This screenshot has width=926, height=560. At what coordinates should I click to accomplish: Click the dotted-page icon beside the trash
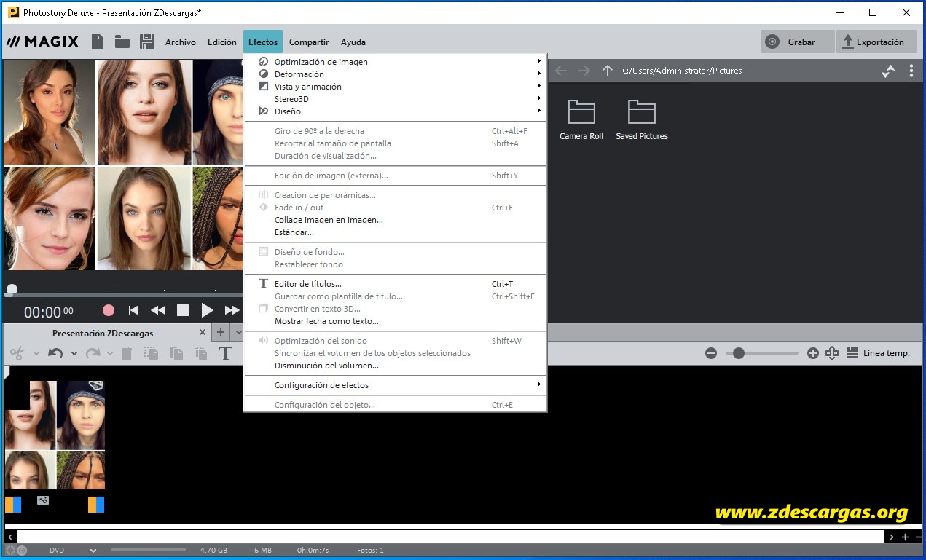click(151, 353)
